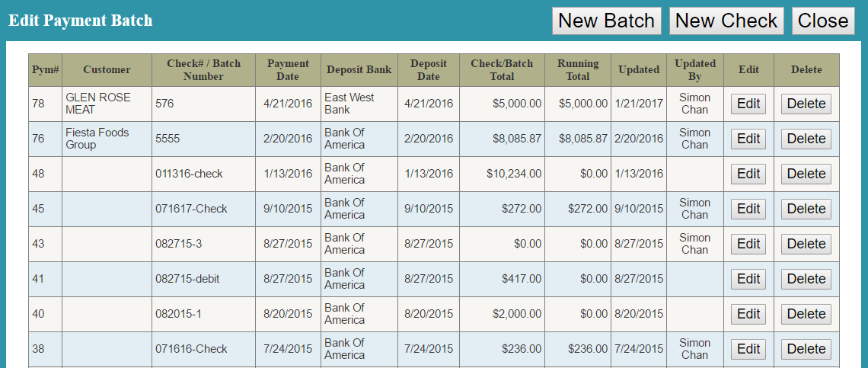The height and width of the screenshot is (368, 868).
Task: Delete payment 38 batch 071616-Check
Action: [806, 349]
